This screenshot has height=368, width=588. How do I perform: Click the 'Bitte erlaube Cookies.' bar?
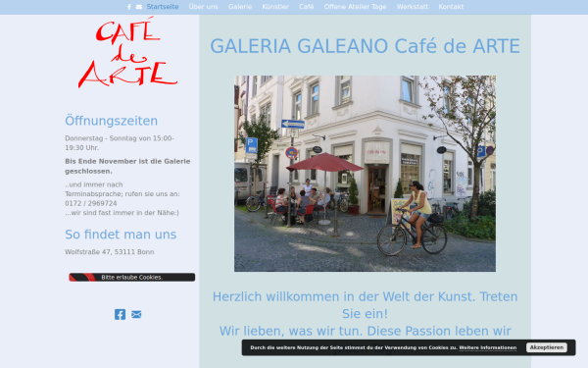coord(131,277)
